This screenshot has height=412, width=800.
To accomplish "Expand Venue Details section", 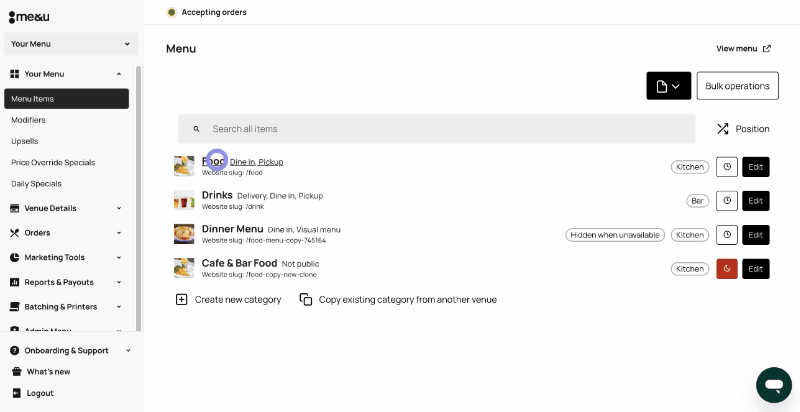I will pyautogui.click(x=66, y=208).
